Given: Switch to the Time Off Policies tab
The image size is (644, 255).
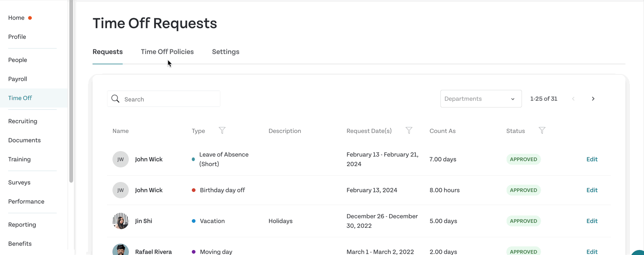Looking at the screenshot, I should coord(167,52).
